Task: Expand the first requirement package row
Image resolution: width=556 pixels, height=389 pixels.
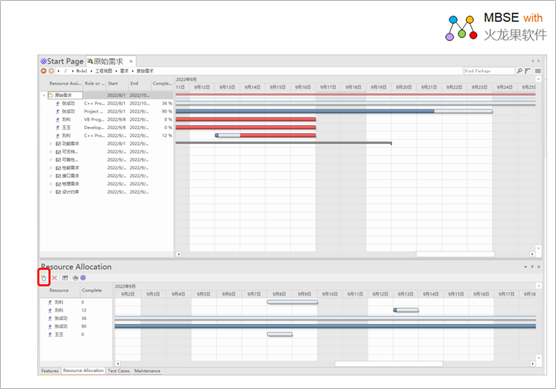Action: [51, 144]
